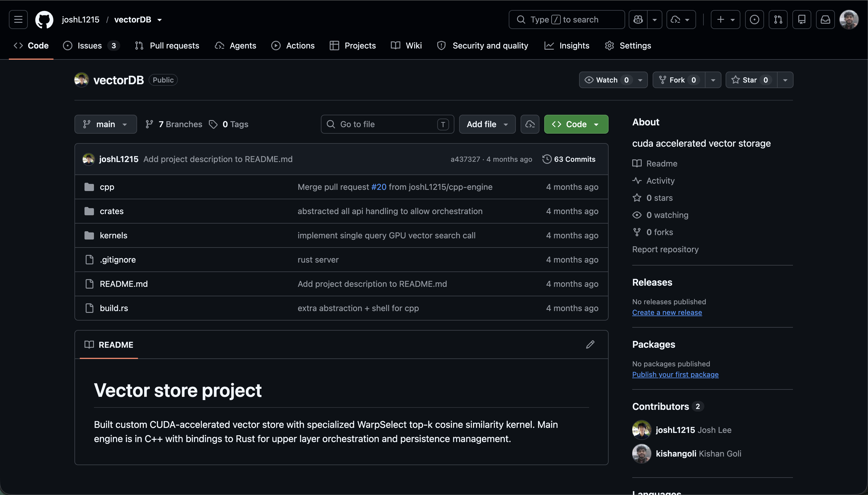Navigate to joshL1215 owner profile
868x495 pixels.
coord(80,20)
